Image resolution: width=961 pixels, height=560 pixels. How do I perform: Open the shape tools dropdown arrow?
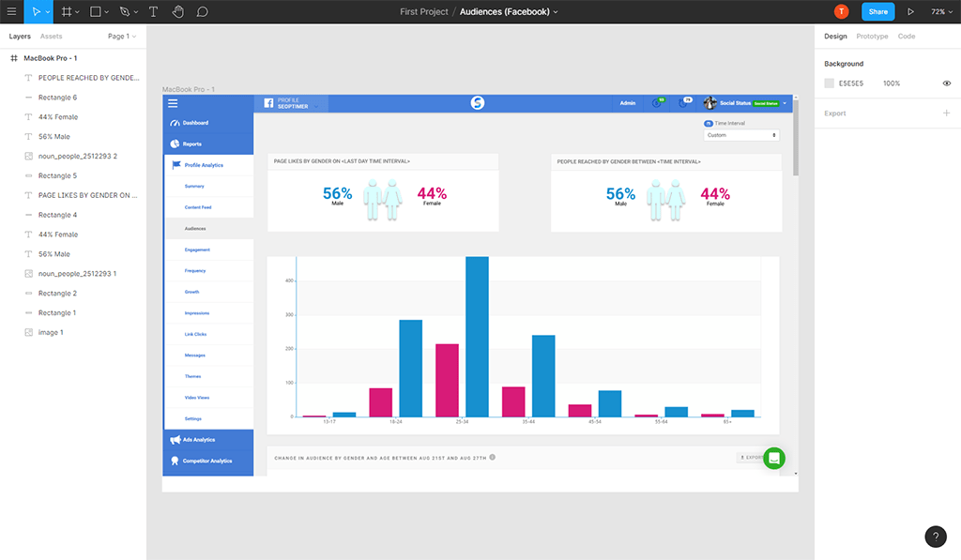tap(107, 11)
